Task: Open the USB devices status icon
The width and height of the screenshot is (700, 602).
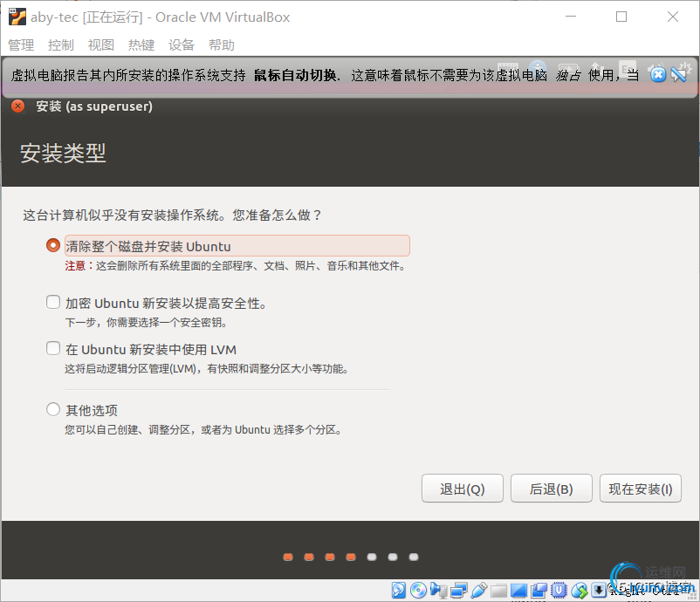Action: 478,590
